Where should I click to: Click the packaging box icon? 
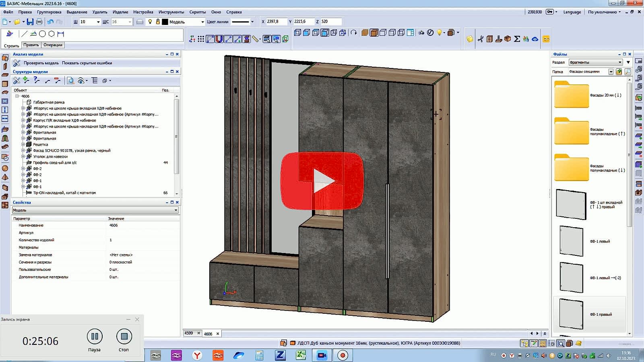coord(508,39)
